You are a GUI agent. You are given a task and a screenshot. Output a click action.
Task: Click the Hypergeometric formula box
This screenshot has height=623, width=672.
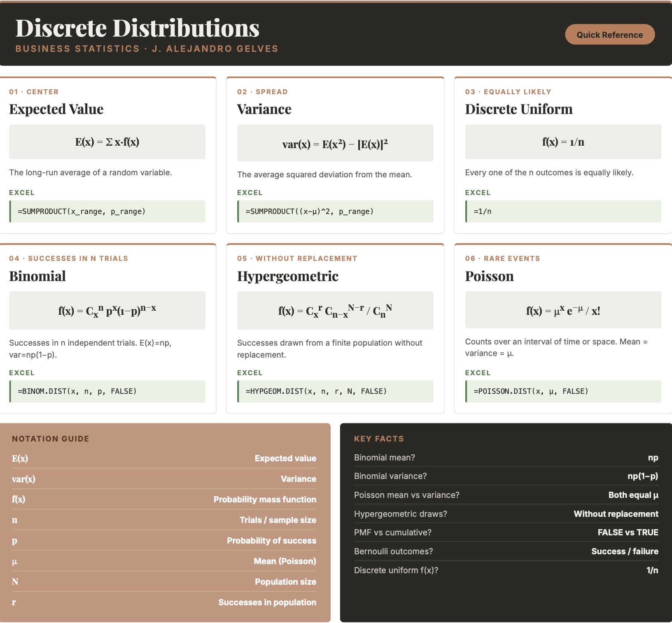click(335, 311)
